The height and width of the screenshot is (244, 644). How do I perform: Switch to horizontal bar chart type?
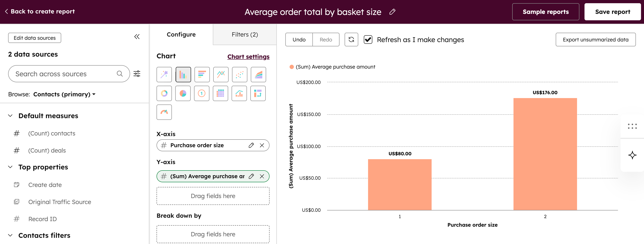tap(202, 74)
